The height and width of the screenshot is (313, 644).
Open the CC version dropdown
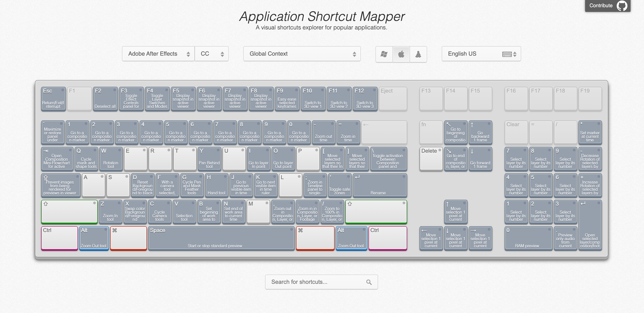tap(212, 54)
